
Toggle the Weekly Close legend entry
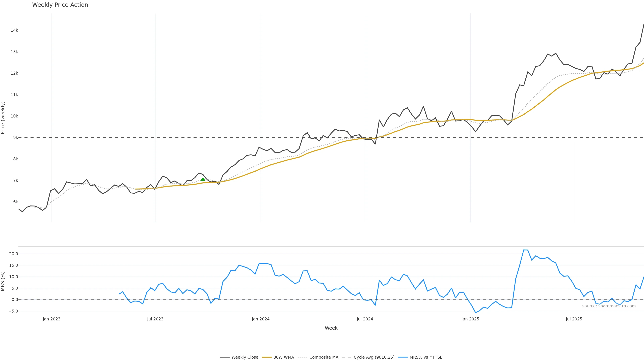point(245,357)
